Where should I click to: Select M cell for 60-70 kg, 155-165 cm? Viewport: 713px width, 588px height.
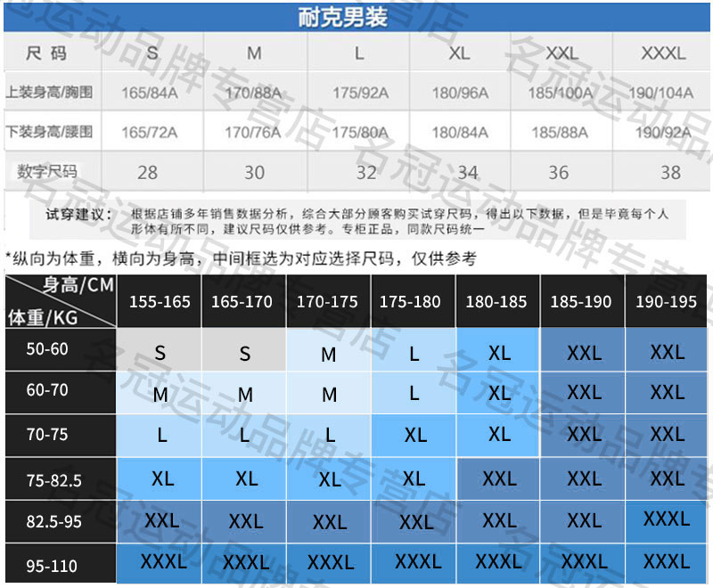pyautogui.click(x=160, y=393)
